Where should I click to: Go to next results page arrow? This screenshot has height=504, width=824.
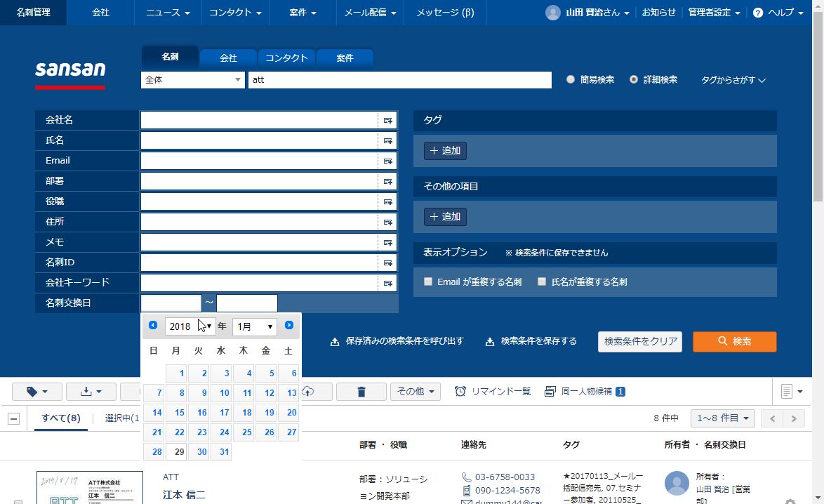click(x=794, y=418)
